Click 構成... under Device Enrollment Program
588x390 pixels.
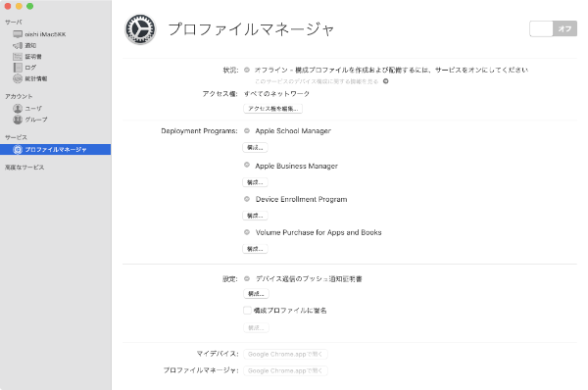(x=256, y=216)
